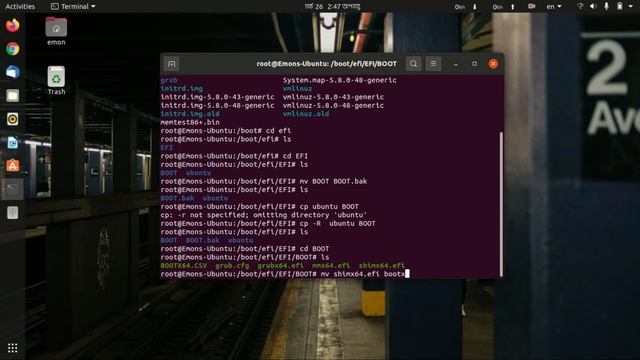Open the Terminal app menu in top bar

[x=73, y=7]
